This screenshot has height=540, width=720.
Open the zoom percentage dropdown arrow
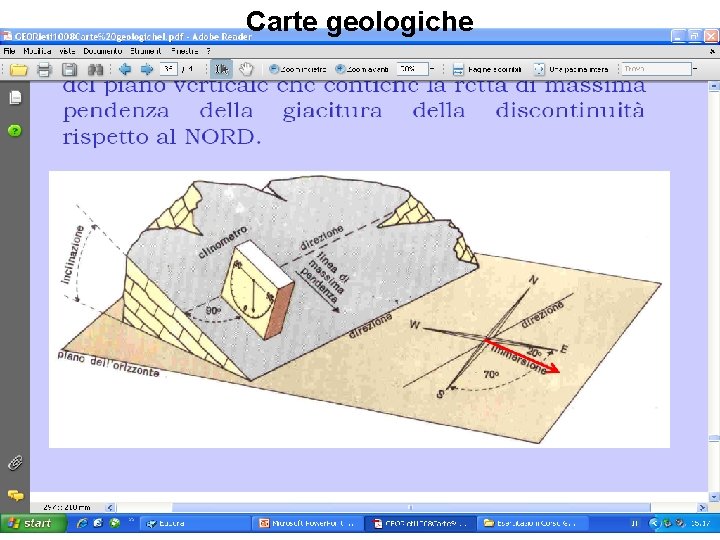click(432, 69)
